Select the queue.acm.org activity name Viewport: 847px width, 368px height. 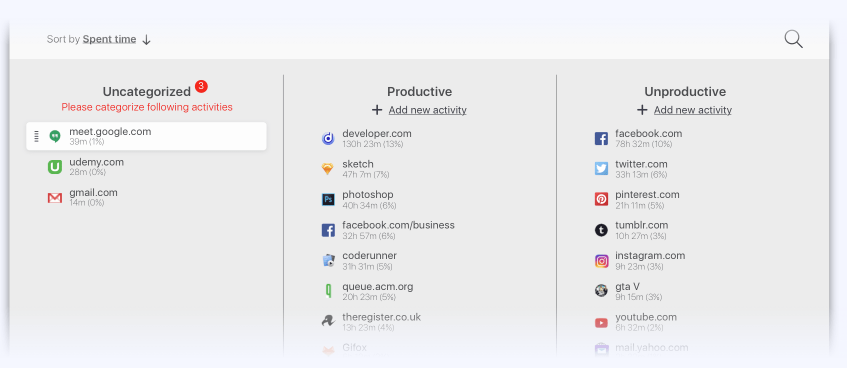click(378, 286)
